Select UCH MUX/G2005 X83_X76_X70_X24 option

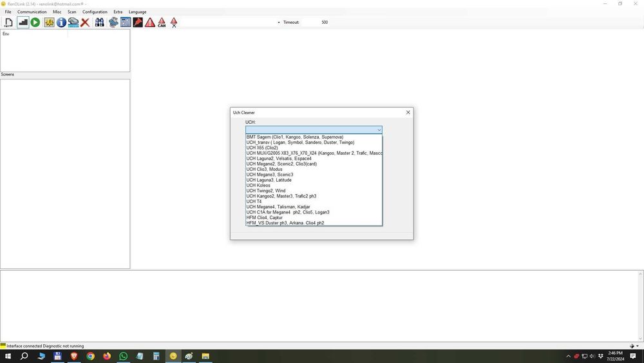[x=314, y=153]
